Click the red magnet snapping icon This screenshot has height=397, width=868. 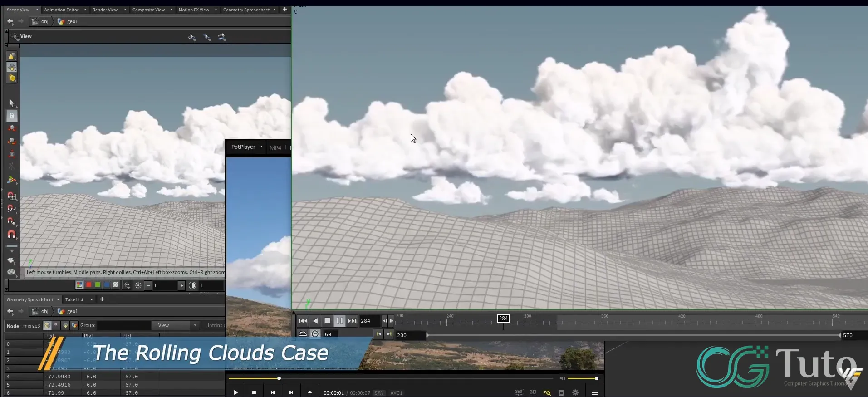12,235
